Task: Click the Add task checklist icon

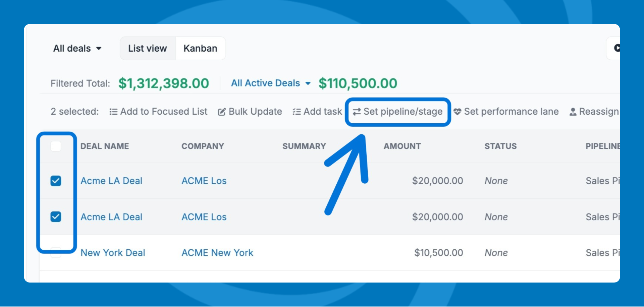Action: (x=297, y=112)
